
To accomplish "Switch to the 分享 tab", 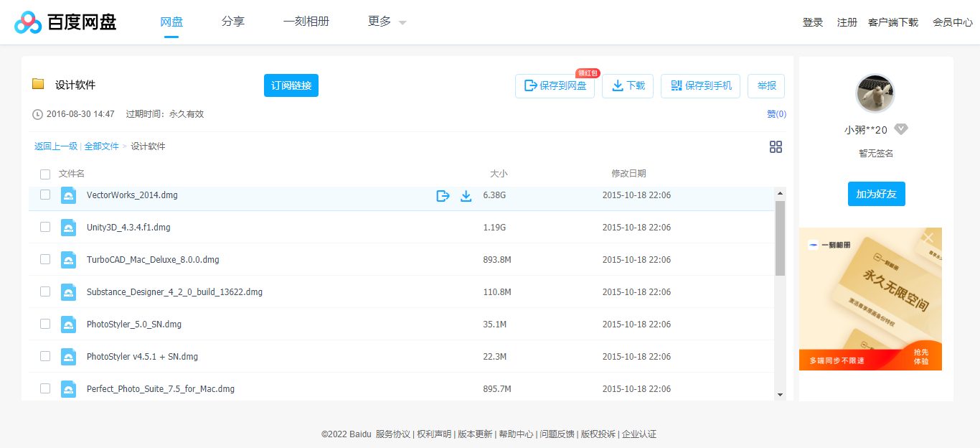I will coord(232,22).
